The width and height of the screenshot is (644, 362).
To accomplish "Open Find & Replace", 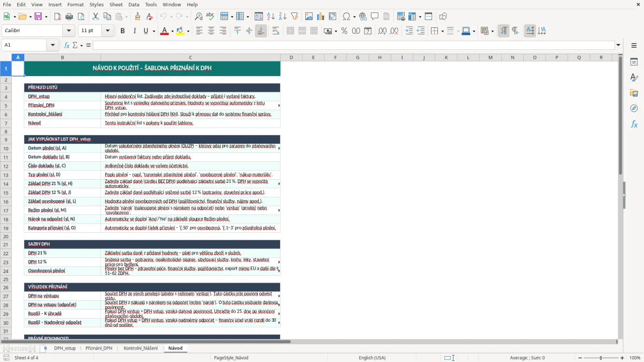I will click(199, 17).
